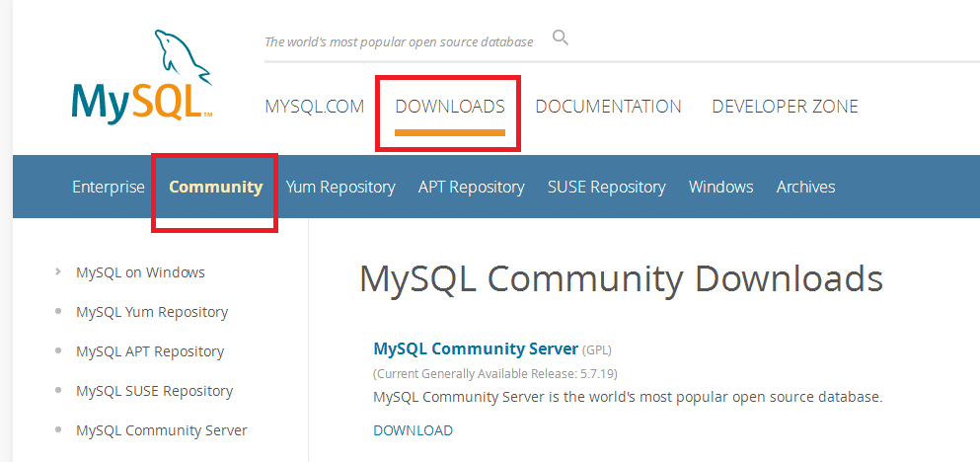Select the Community sub-tab

pyautogui.click(x=216, y=187)
